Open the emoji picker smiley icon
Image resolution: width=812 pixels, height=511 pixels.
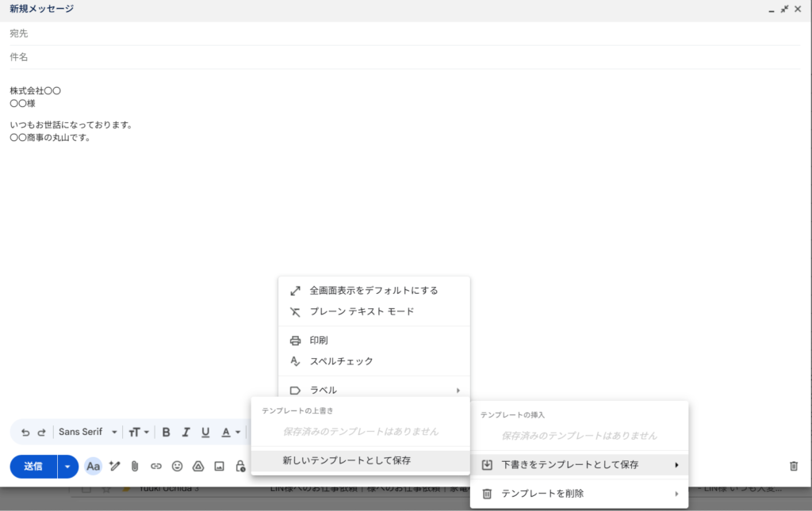pyautogui.click(x=178, y=467)
